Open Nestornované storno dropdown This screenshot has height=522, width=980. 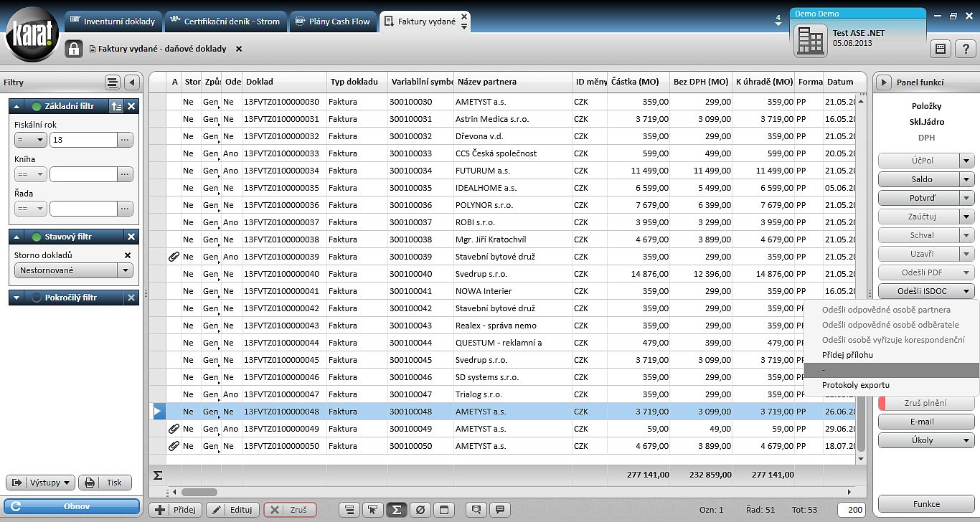(x=126, y=270)
